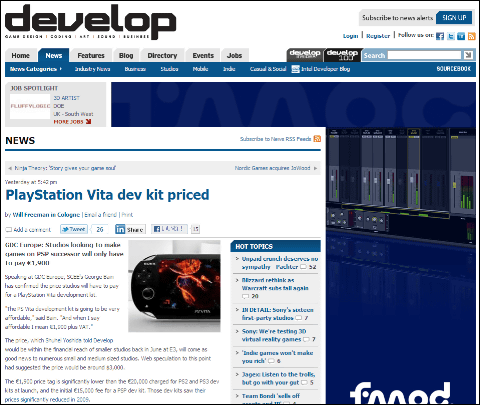
Task: Open the More Jobs link
Action: pyautogui.click(x=72, y=122)
